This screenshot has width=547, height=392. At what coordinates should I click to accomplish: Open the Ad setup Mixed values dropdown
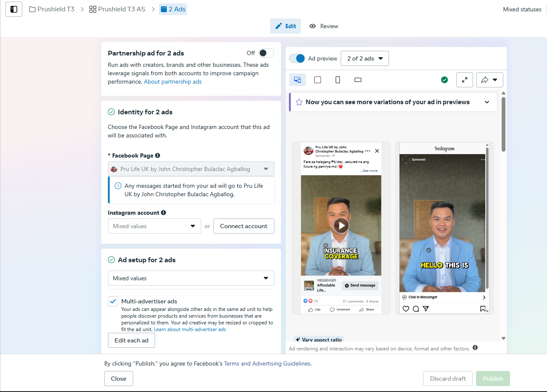click(191, 278)
